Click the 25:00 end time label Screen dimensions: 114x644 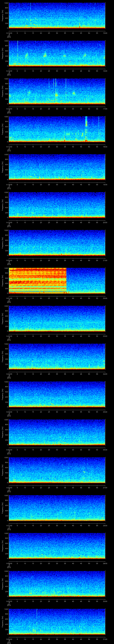tap(105, 412)
